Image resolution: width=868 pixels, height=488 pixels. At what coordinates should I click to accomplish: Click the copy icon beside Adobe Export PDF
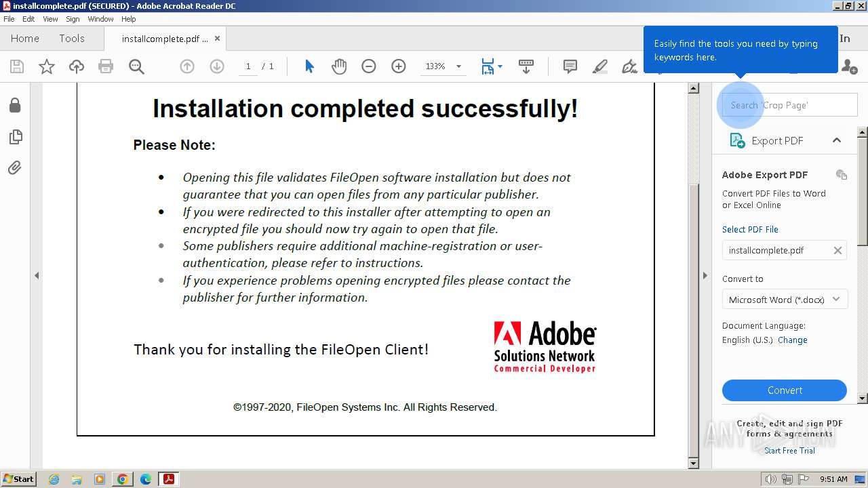[x=842, y=175]
